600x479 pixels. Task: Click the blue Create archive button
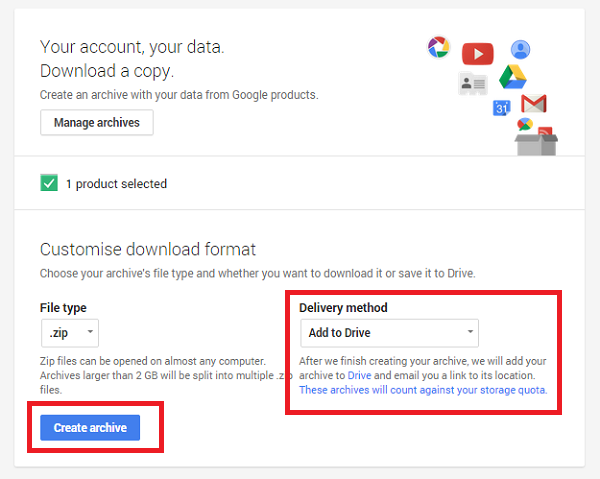point(90,428)
